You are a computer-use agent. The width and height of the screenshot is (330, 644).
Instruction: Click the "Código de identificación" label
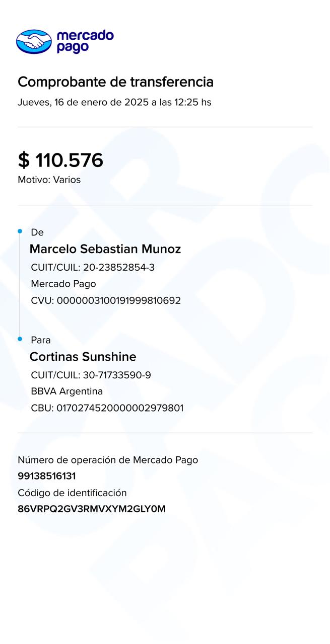coord(72,493)
